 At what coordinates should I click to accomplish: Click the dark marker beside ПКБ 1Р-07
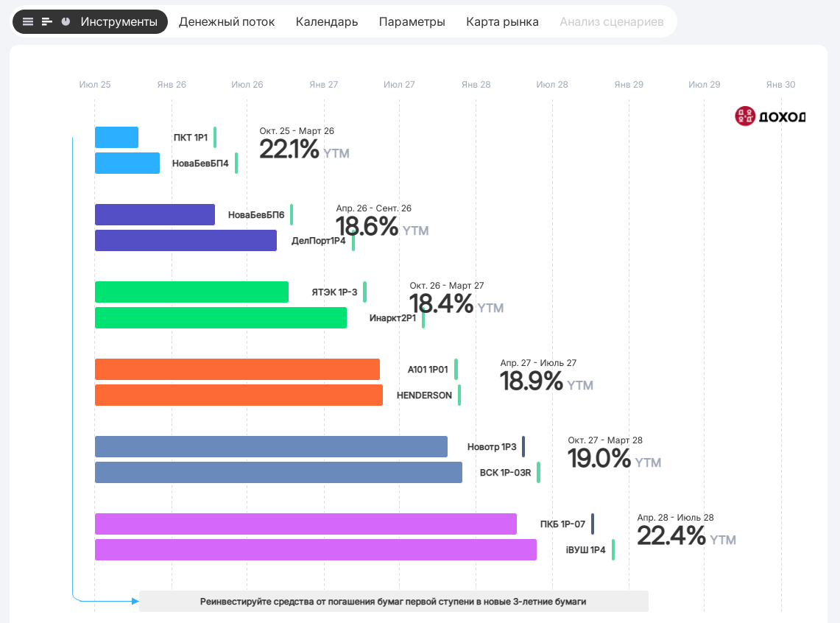coord(592,524)
